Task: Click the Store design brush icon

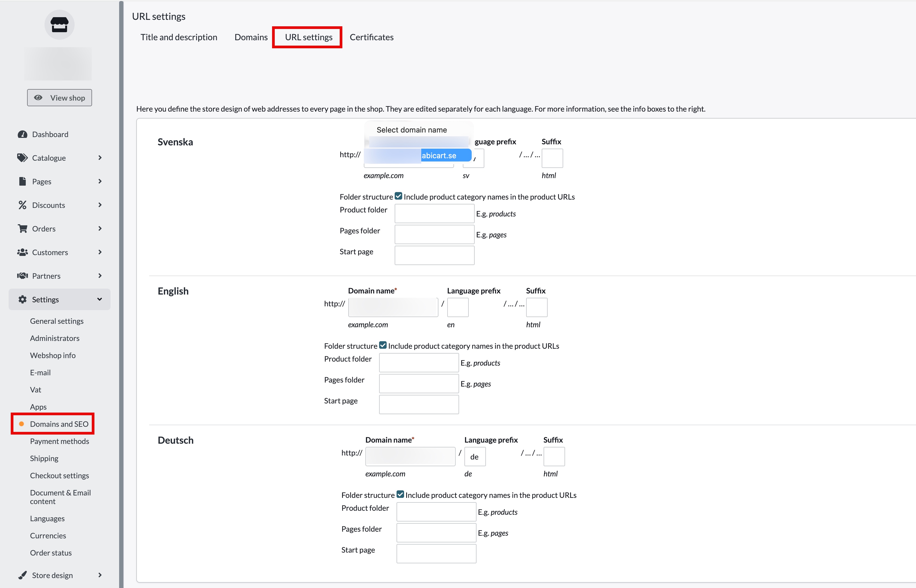Action: pos(23,575)
